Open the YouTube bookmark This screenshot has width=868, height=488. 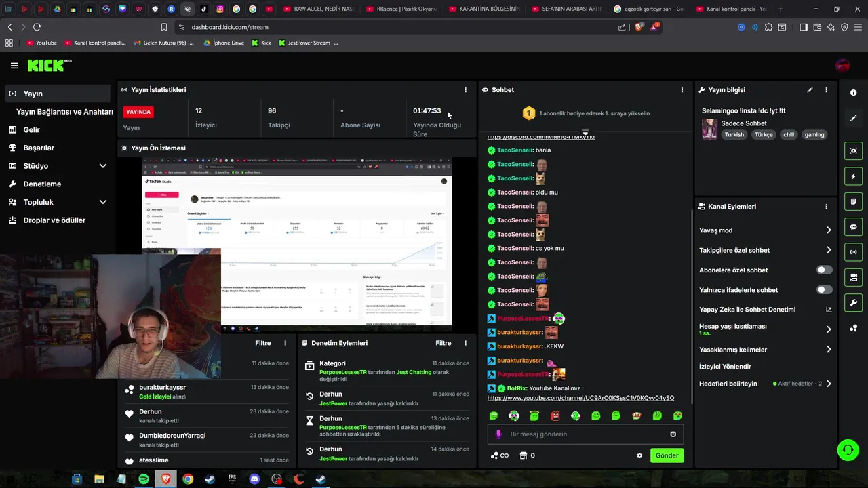pos(41,43)
